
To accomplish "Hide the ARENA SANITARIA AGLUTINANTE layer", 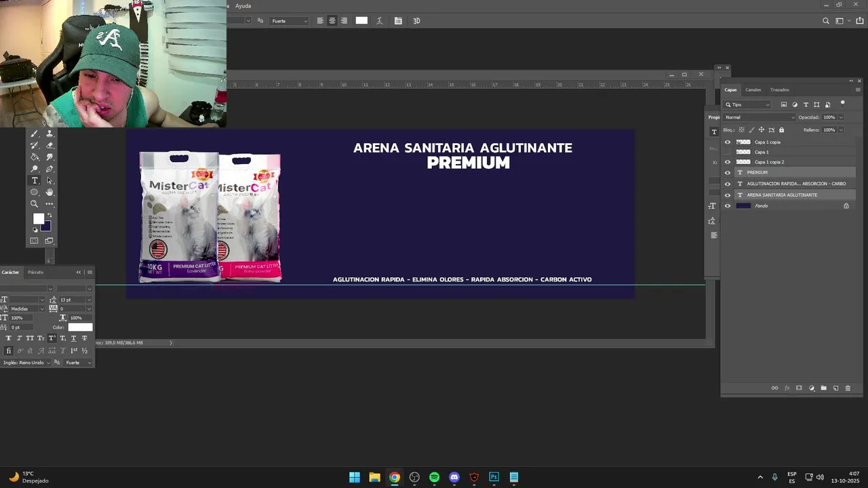I will point(728,195).
